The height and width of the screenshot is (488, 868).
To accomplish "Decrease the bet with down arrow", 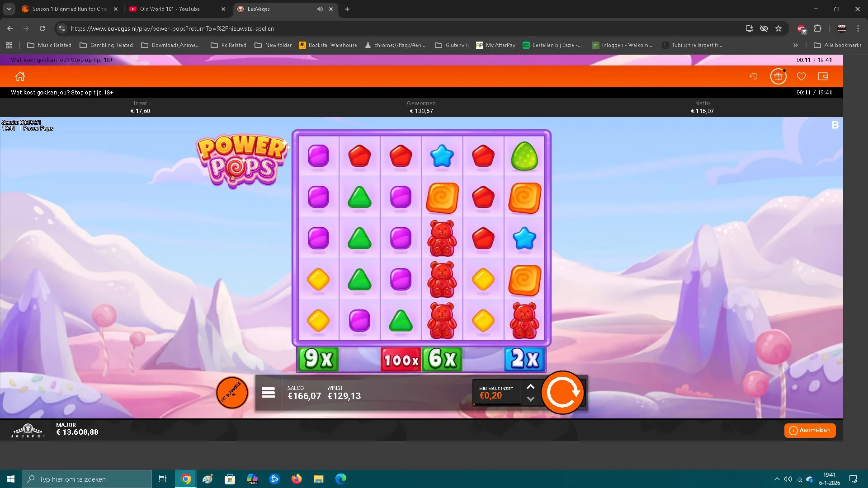I will click(531, 399).
